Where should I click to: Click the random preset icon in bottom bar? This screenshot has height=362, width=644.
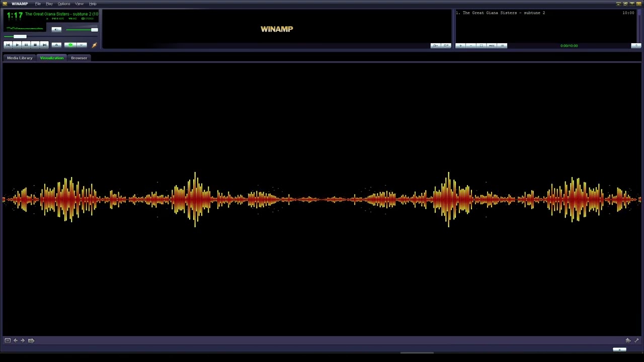(31, 340)
